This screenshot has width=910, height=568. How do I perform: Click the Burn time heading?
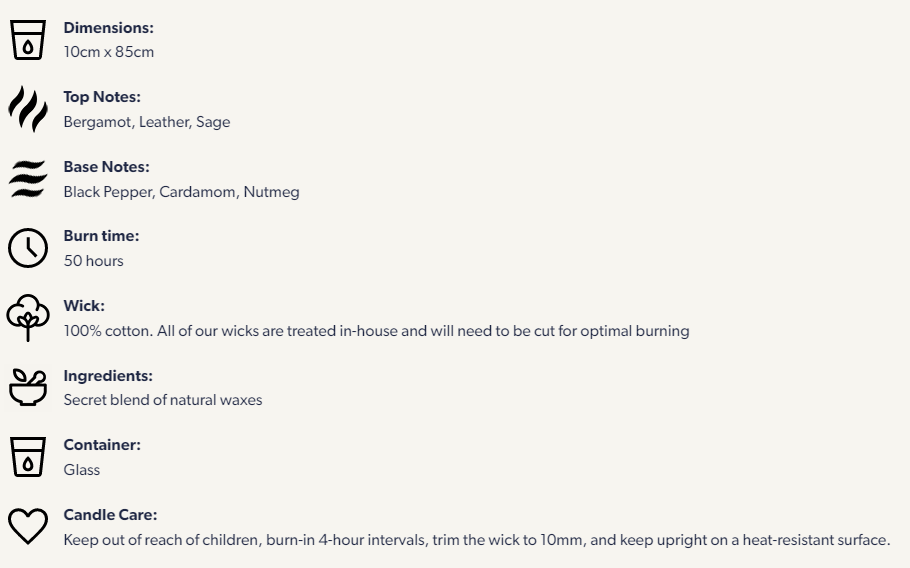[x=102, y=236]
